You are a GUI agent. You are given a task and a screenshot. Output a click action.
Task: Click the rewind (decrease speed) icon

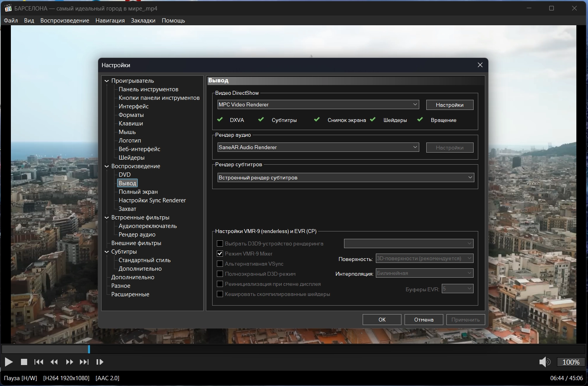(54, 362)
